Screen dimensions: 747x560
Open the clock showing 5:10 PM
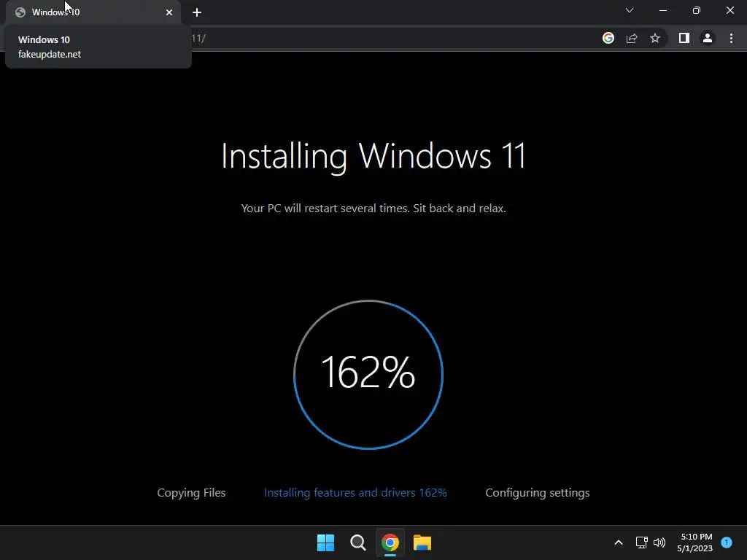tap(695, 542)
